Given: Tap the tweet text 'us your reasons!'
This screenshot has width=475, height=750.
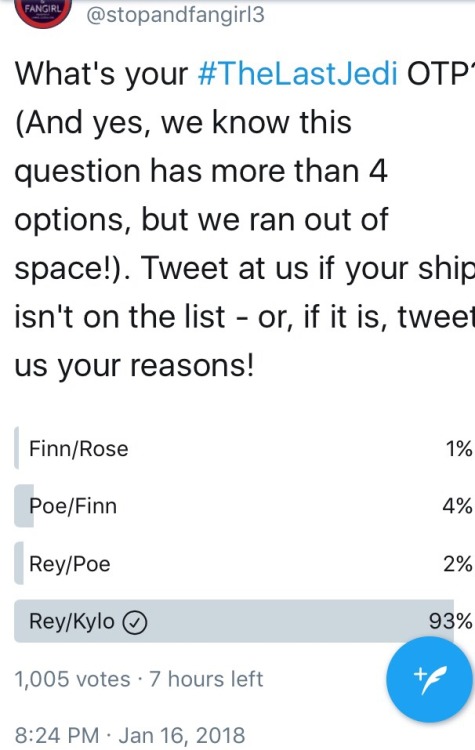Looking at the screenshot, I should pyautogui.click(x=134, y=366).
